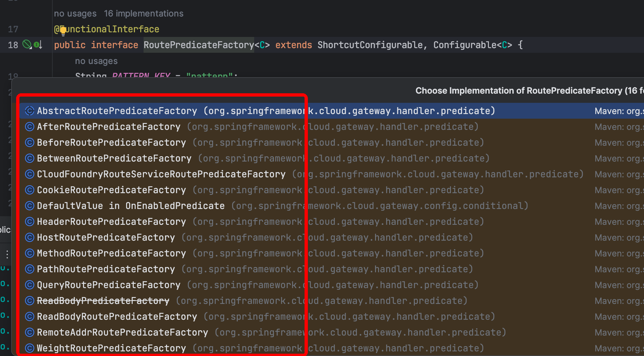Click the RoutePredicateFactory interface name
Viewport: 644px width, 356px height.
click(x=199, y=45)
